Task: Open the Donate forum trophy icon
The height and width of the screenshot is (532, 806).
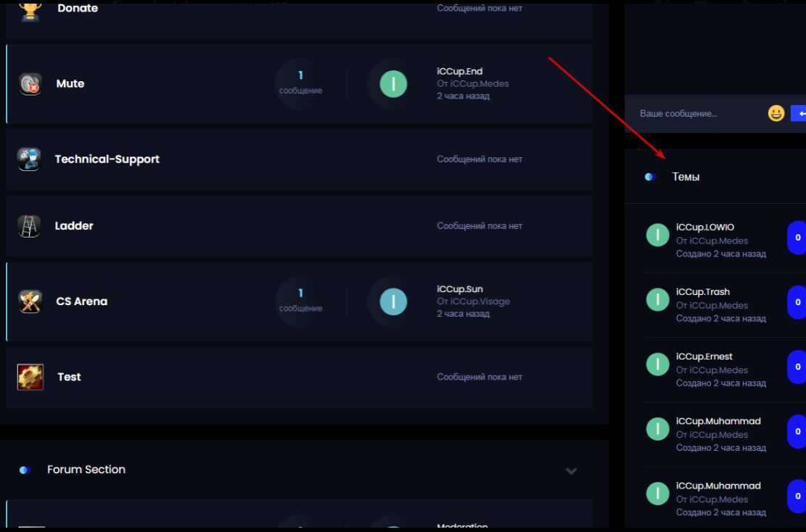Action: click(30, 10)
